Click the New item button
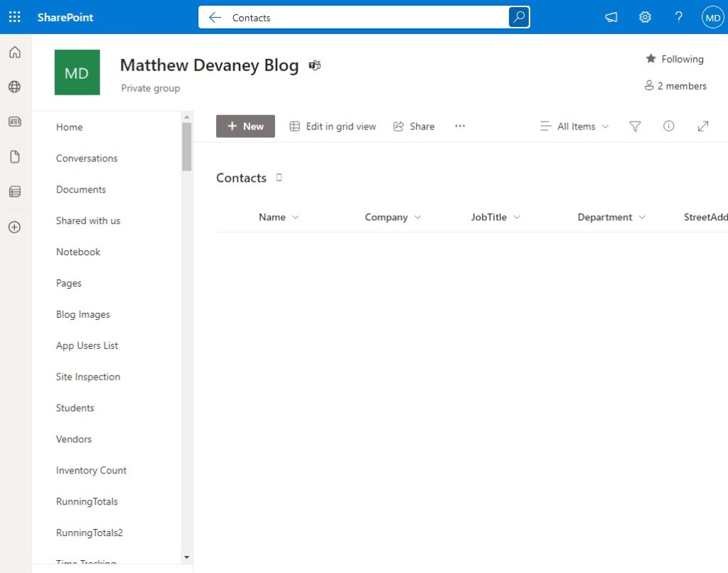The image size is (728, 573). tap(245, 127)
